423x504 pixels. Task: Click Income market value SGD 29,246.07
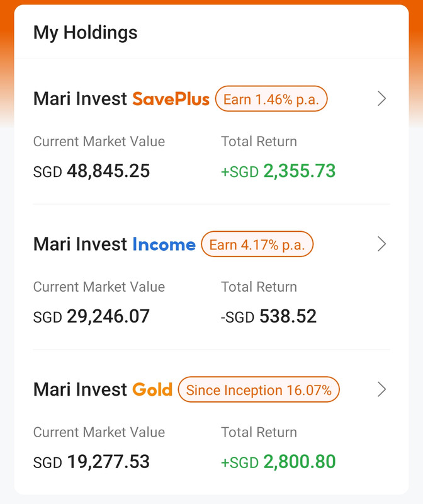coord(91,316)
